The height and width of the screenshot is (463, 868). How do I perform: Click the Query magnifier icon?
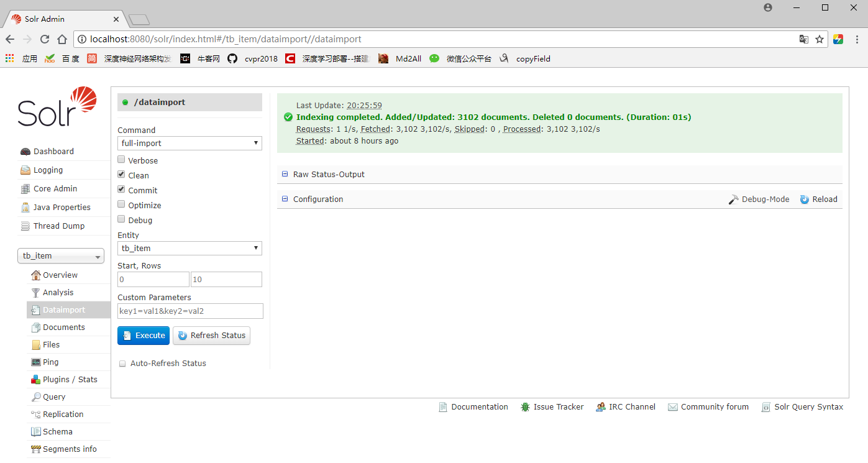tap(36, 397)
